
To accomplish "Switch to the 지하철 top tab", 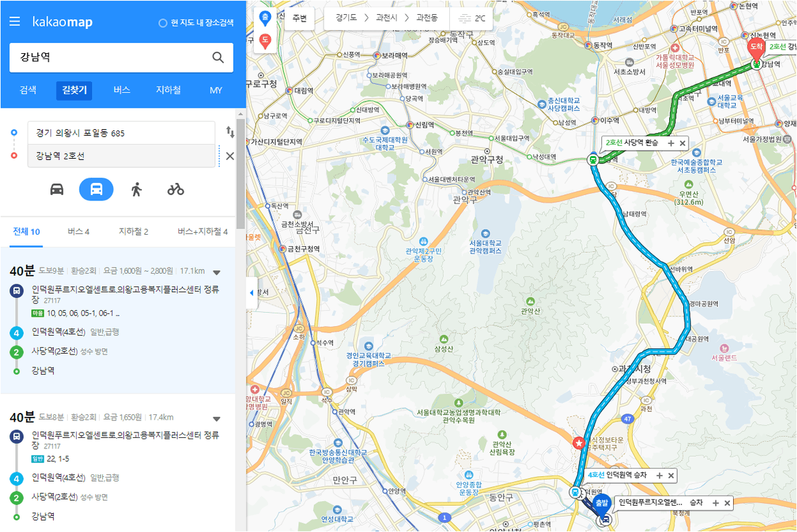I will (168, 90).
